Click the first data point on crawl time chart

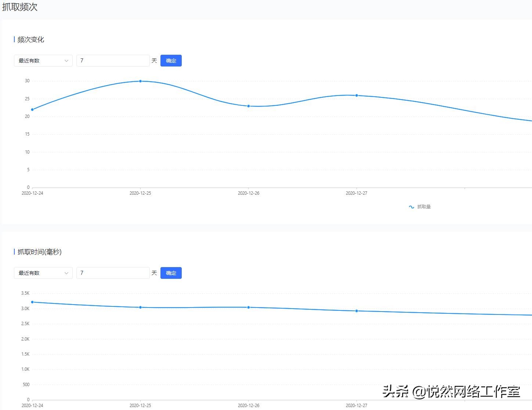coord(32,302)
